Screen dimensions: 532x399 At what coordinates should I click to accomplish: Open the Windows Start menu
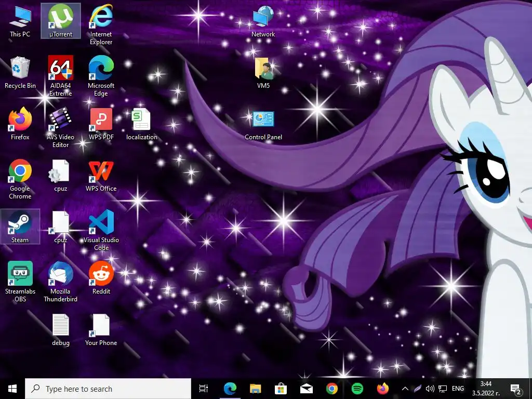coord(12,389)
